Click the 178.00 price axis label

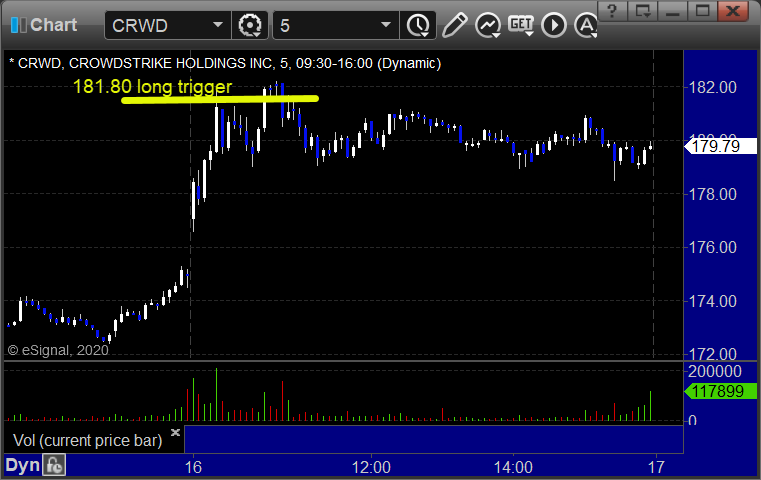pos(713,195)
